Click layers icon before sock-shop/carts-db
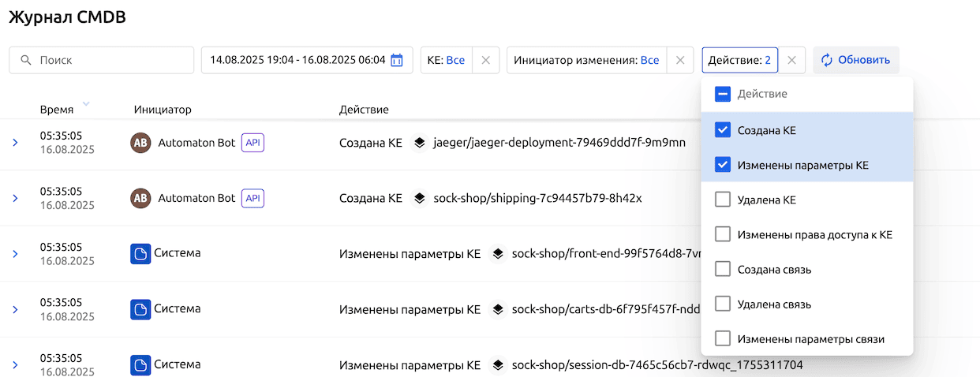 coord(497,309)
